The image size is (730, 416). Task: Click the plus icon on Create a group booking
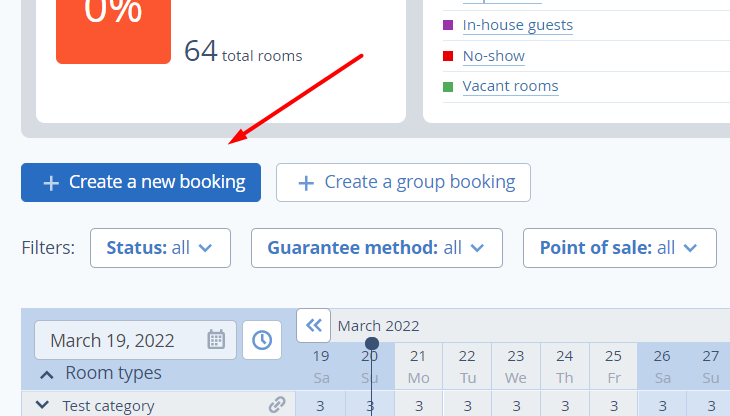pyautogui.click(x=306, y=183)
